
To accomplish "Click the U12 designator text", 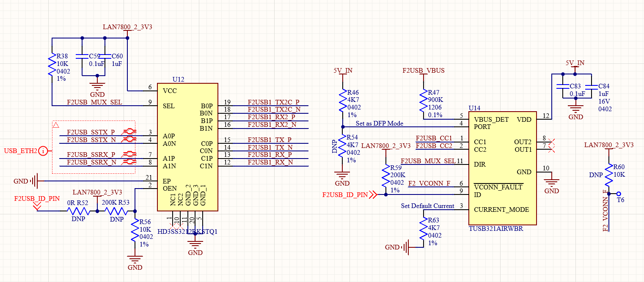I will point(179,79).
